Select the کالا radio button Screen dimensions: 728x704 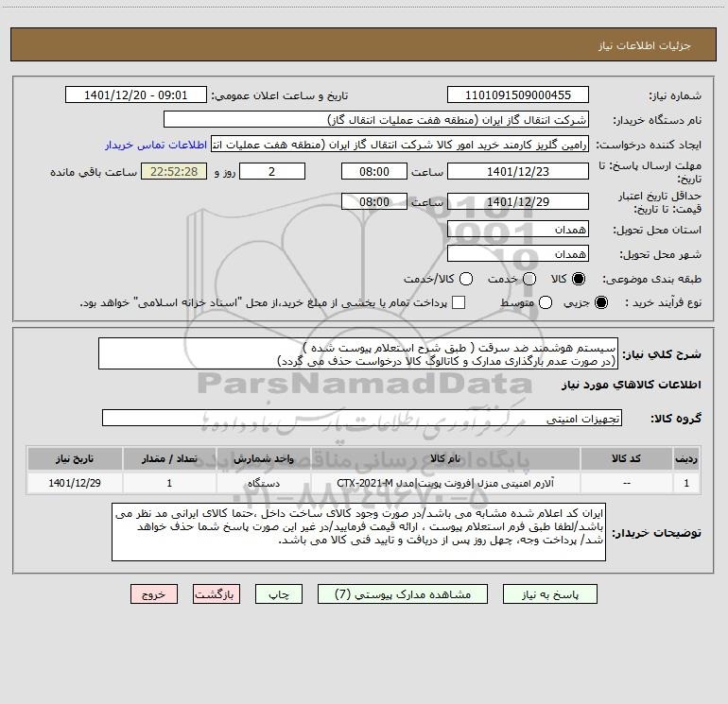(x=579, y=279)
